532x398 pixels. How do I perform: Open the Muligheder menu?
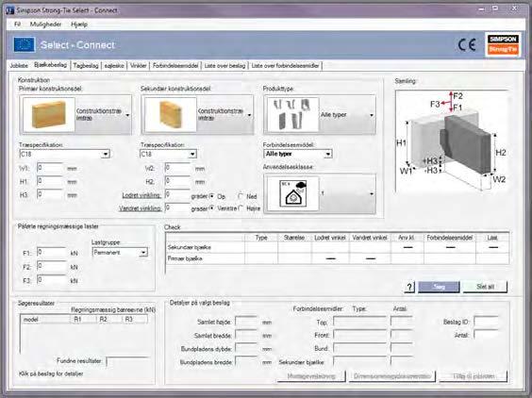tap(45, 25)
